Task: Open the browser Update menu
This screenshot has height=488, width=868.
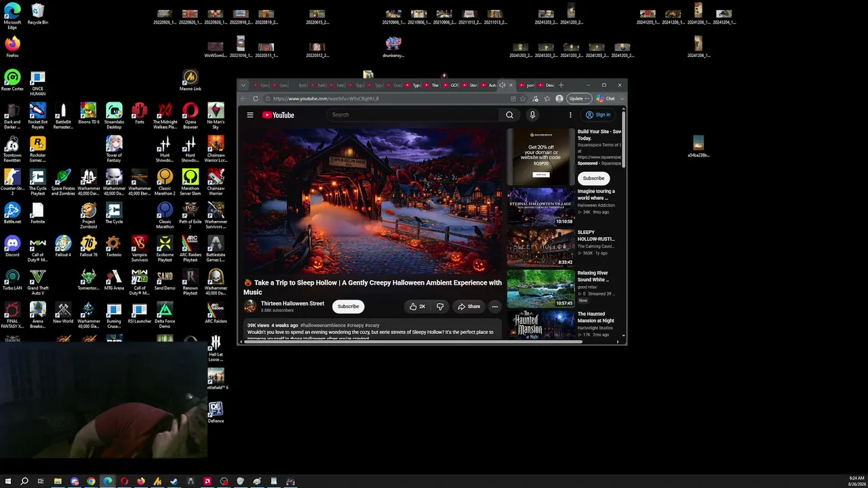Action: coord(578,99)
